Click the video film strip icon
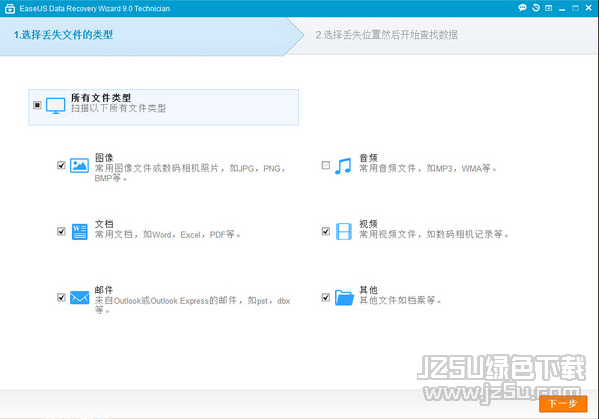The height and width of the screenshot is (419, 599). [343, 231]
